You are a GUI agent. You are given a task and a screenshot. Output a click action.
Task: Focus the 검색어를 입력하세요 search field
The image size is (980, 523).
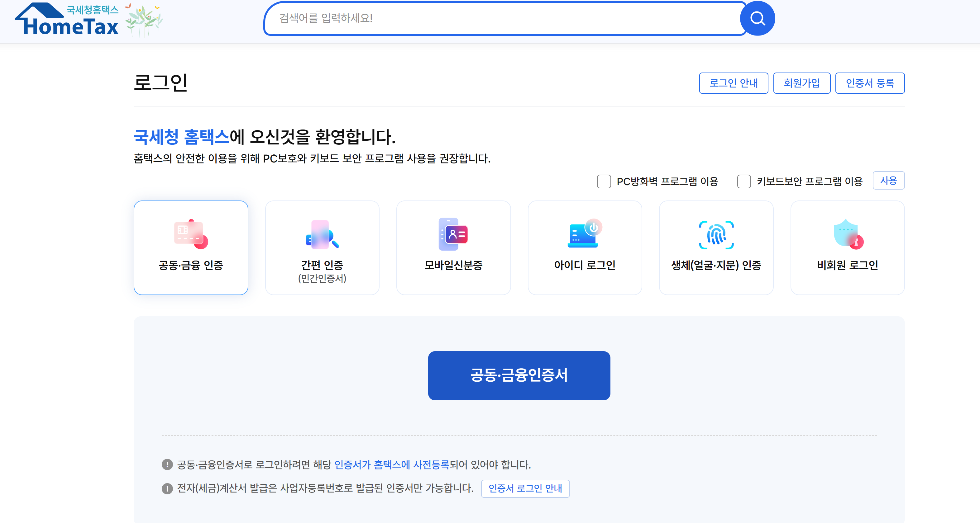point(502,18)
